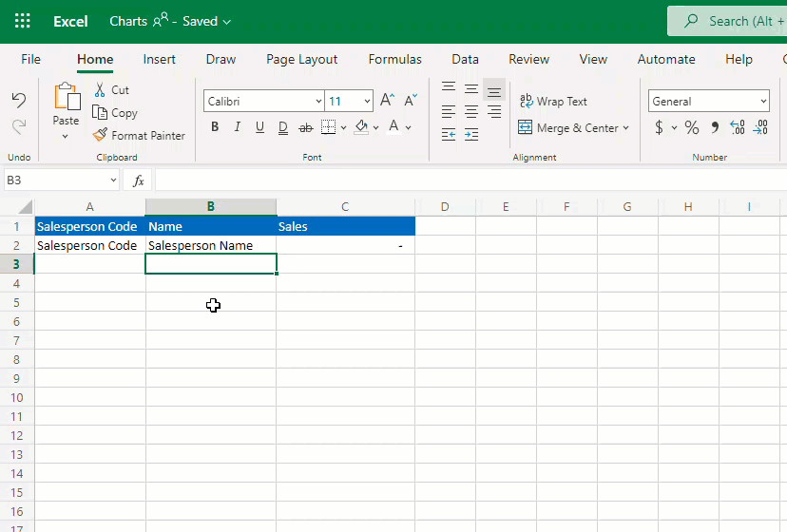787x532 pixels.
Task: Click the Copy icon
Action: [x=100, y=112]
